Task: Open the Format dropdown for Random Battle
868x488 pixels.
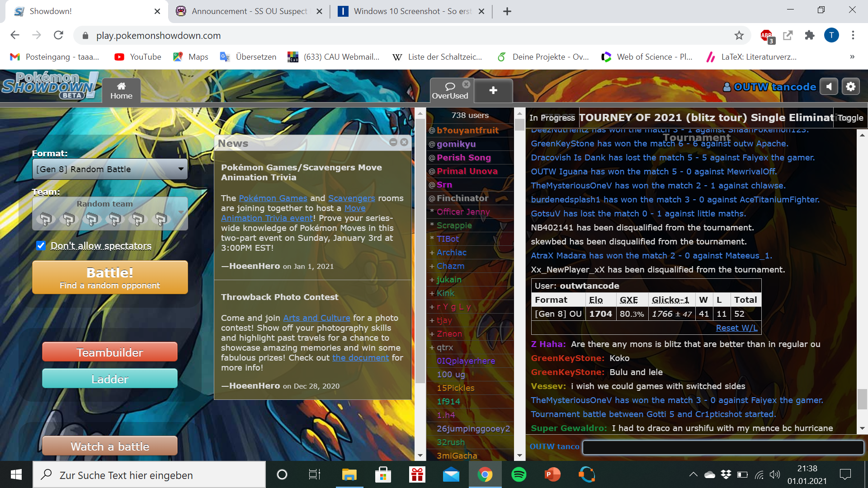Action: tap(110, 169)
